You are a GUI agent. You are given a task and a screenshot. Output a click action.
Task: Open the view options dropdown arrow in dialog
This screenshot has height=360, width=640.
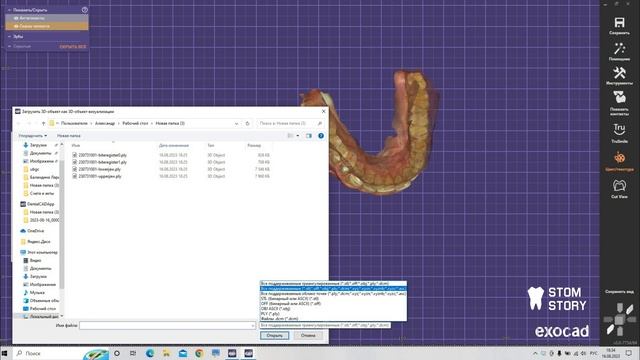click(298, 136)
